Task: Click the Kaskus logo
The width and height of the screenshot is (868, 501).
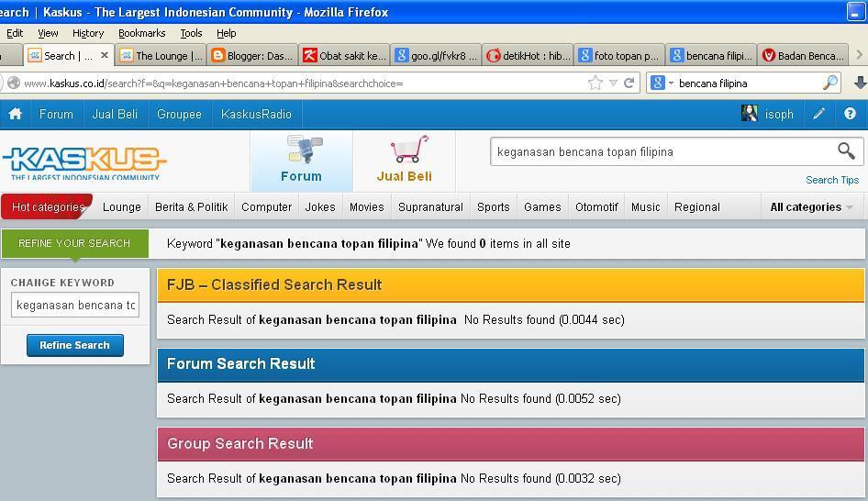Action: 84,162
